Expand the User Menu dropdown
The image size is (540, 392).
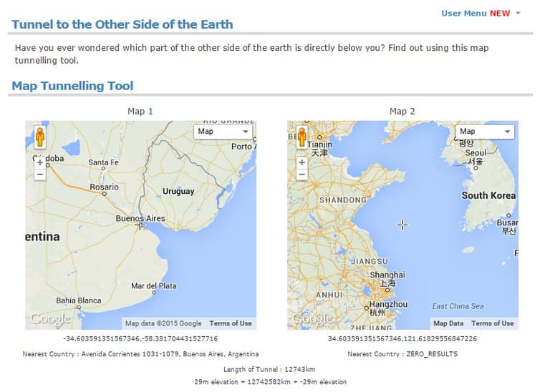(x=481, y=14)
